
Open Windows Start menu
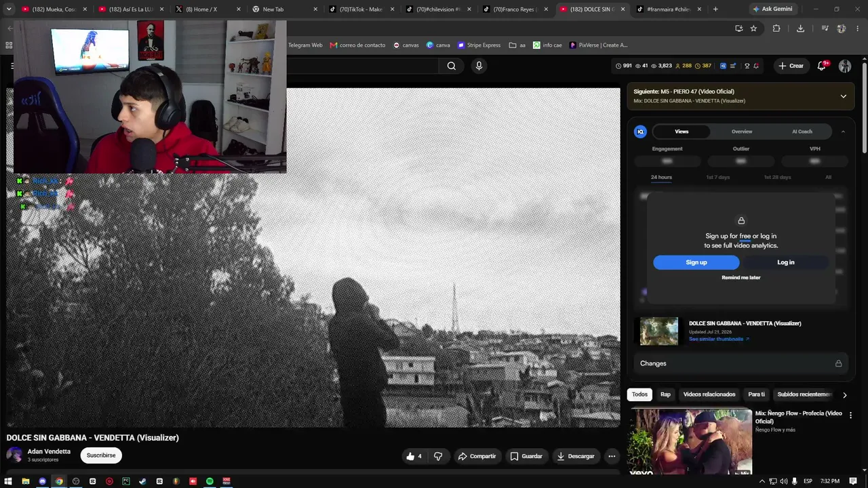[x=8, y=481]
